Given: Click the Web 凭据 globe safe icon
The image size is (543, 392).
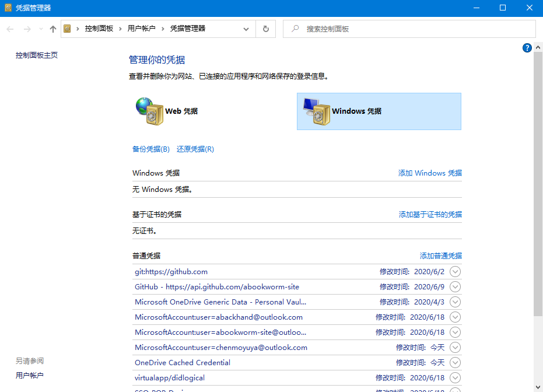Looking at the screenshot, I should tap(149, 111).
